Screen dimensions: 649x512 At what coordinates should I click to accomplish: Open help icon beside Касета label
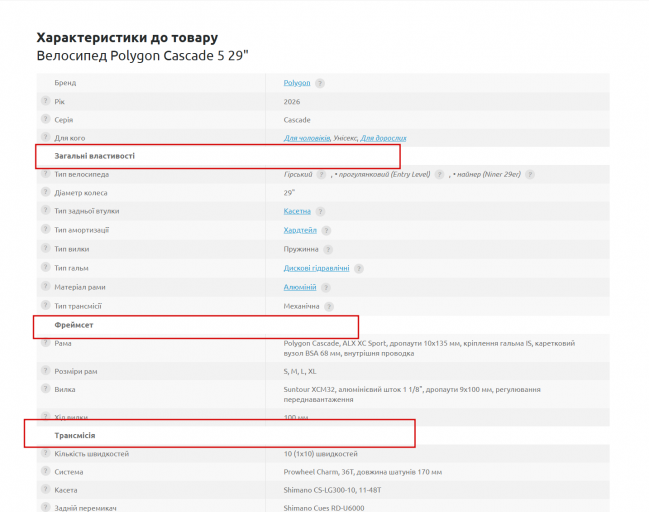point(45,490)
